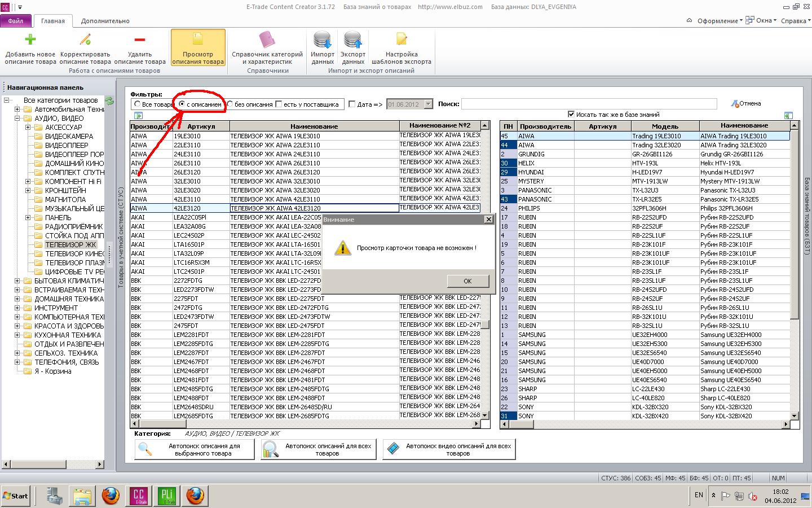The width and height of the screenshot is (812, 508).
Task: Sort by Артикул column in left table
Action: coord(201,126)
